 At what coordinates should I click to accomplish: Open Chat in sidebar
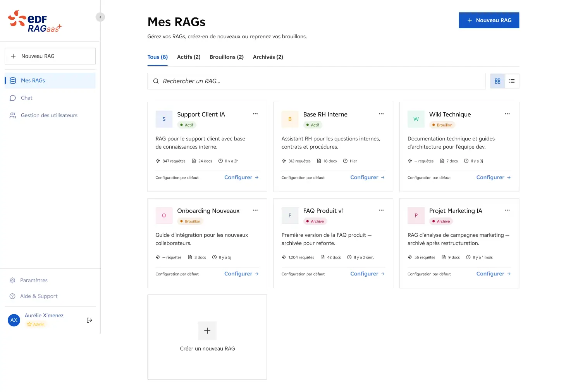pyautogui.click(x=50, y=98)
